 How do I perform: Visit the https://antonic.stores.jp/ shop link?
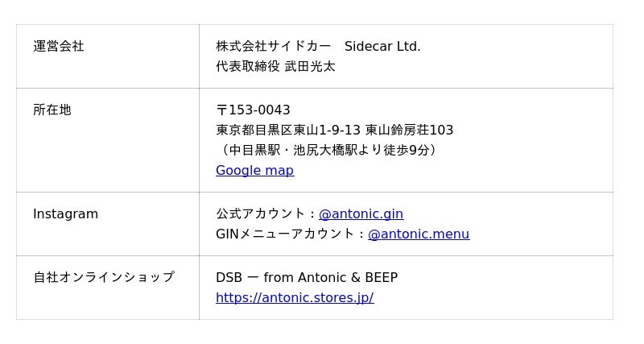coord(295,298)
